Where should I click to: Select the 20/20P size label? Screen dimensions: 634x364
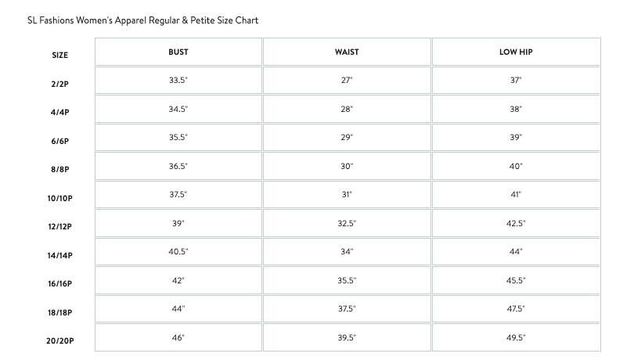[60, 341]
